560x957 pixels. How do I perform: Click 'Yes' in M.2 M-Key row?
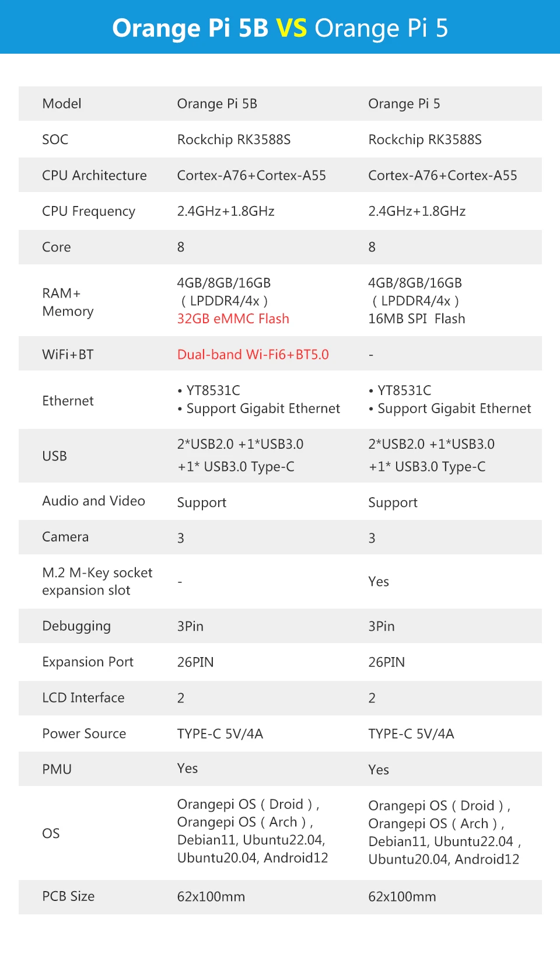[379, 581]
